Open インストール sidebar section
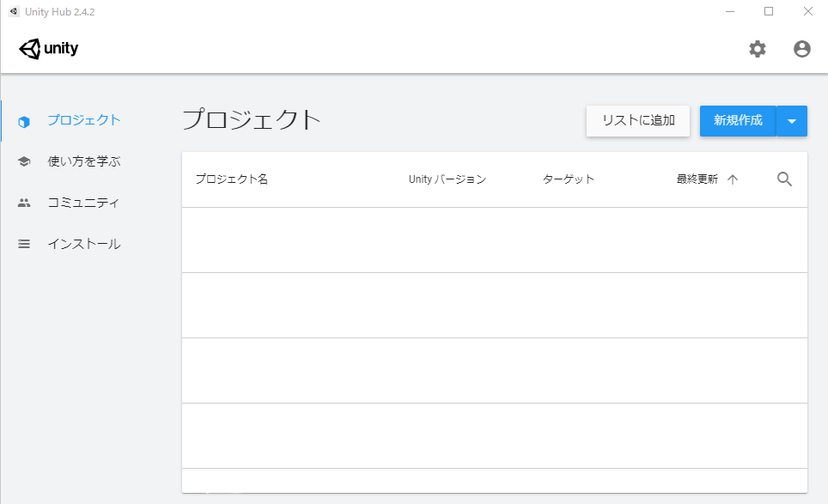828x504 pixels. click(84, 244)
